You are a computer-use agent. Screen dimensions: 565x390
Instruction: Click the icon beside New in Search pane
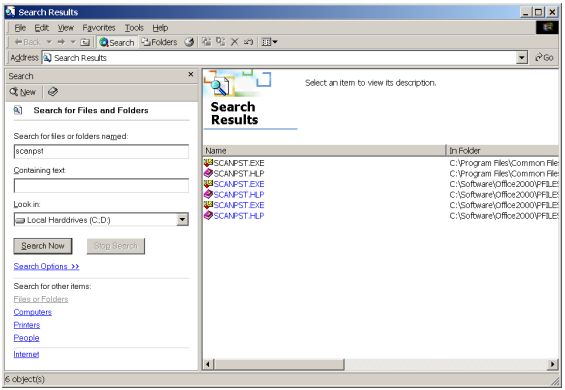(x=53, y=92)
